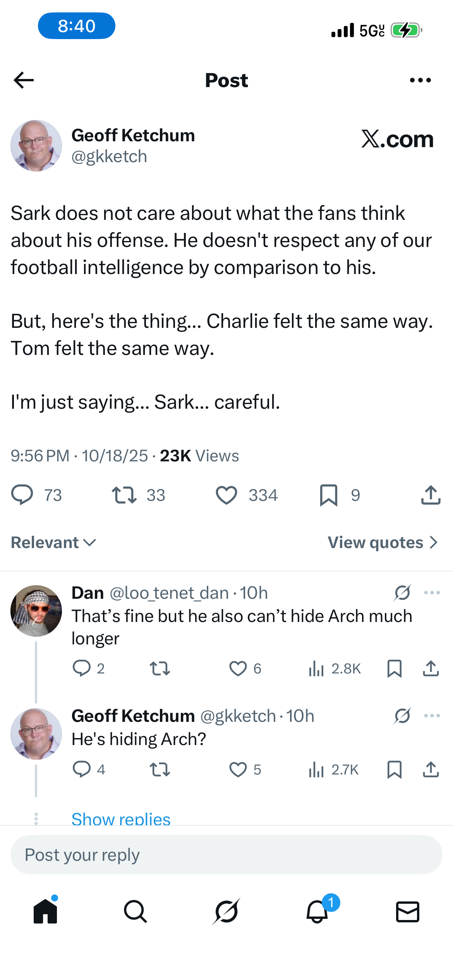Share the main post via upload icon
This screenshot has width=453, height=980.
click(431, 495)
